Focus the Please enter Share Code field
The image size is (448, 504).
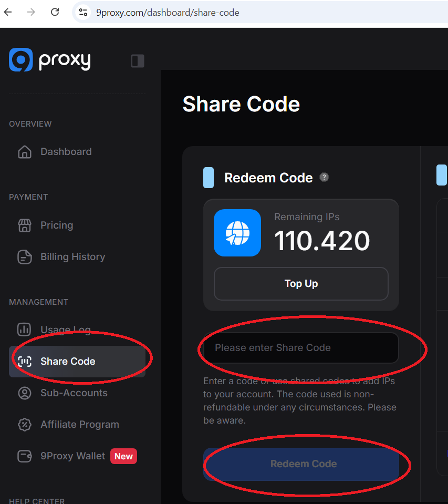[301, 348]
